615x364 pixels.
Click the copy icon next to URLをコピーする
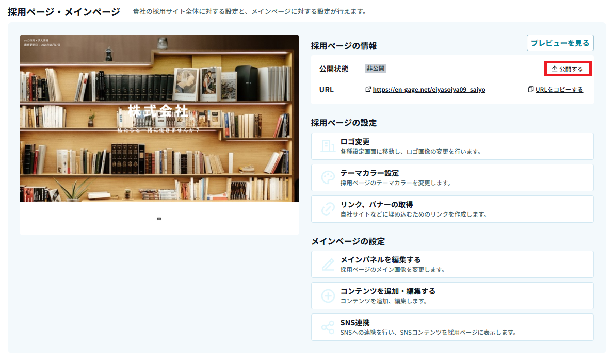(531, 89)
